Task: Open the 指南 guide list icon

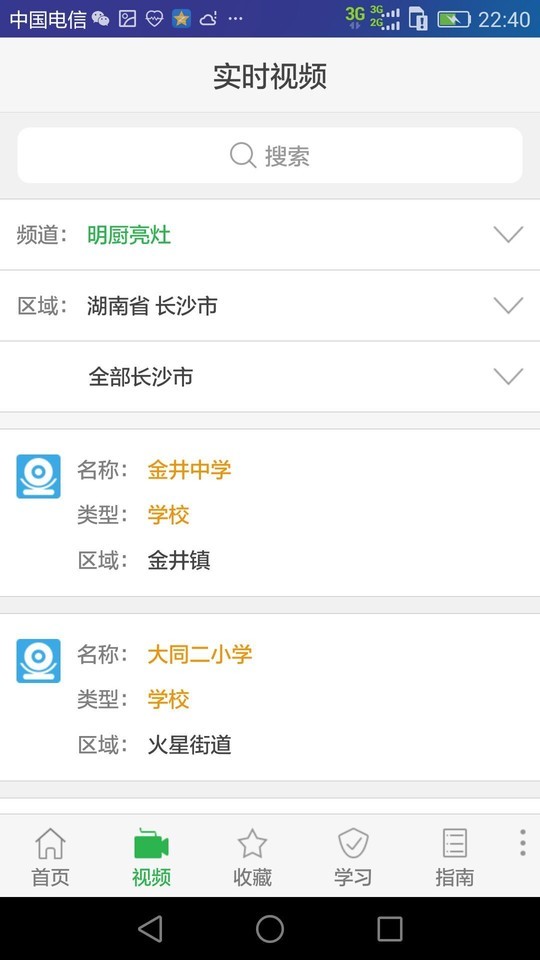Action: [454, 844]
